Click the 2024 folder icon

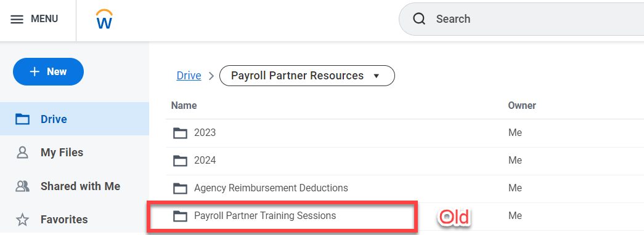click(180, 161)
